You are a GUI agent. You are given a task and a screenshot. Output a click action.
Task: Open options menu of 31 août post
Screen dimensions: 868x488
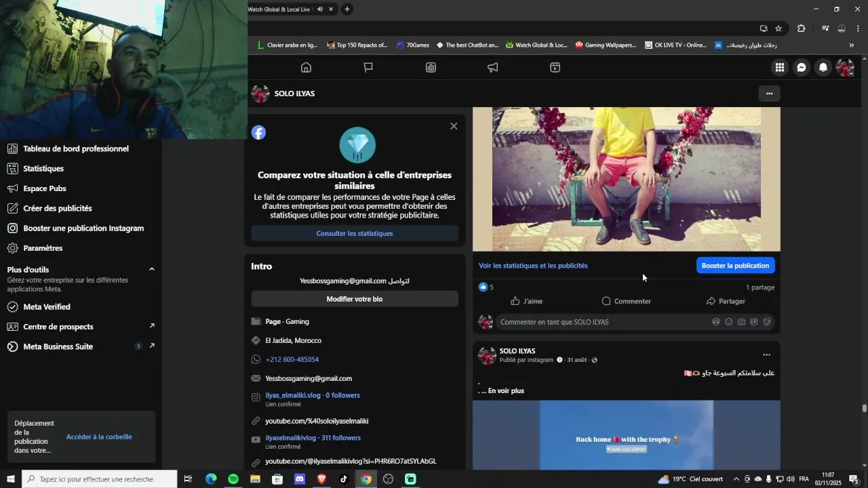click(766, 355)
